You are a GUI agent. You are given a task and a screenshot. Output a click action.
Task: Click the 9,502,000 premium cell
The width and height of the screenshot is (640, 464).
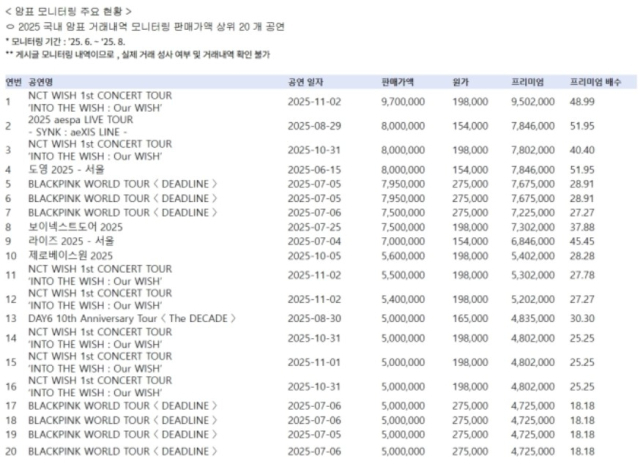click(533, 102)
